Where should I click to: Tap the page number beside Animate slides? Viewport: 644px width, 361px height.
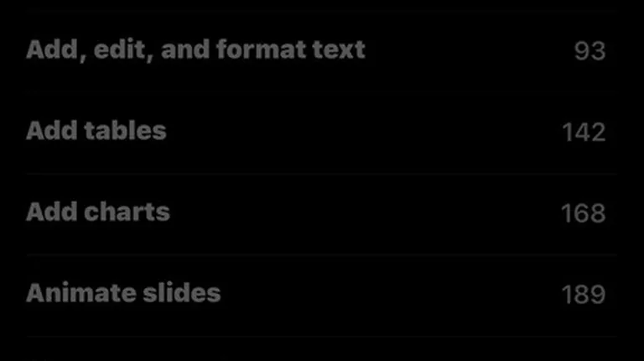tap(584, 295)
